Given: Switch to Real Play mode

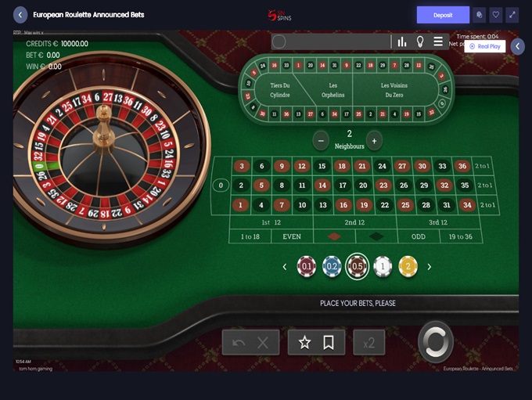Looking at the screenshot, I should pyautogui.click(x=485, y=46).
